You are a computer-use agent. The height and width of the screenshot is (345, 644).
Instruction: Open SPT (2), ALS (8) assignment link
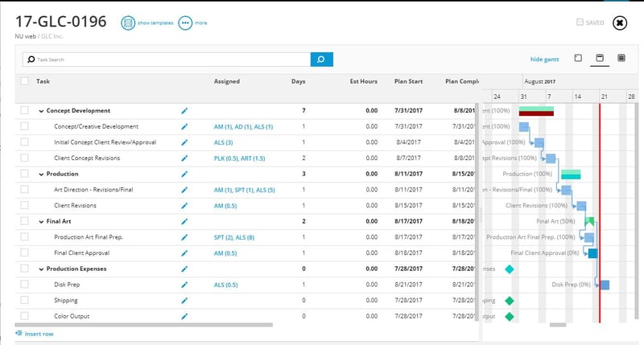coord(233,237)
